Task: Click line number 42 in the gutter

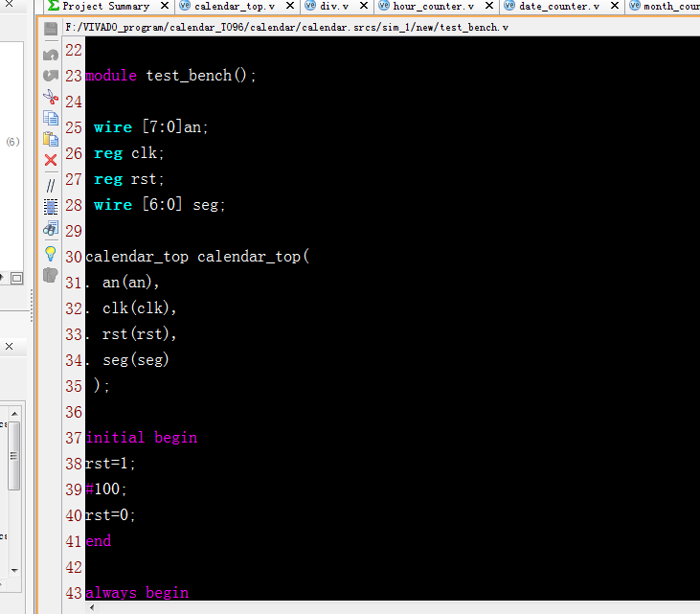Action: click(x=74, y=567)
